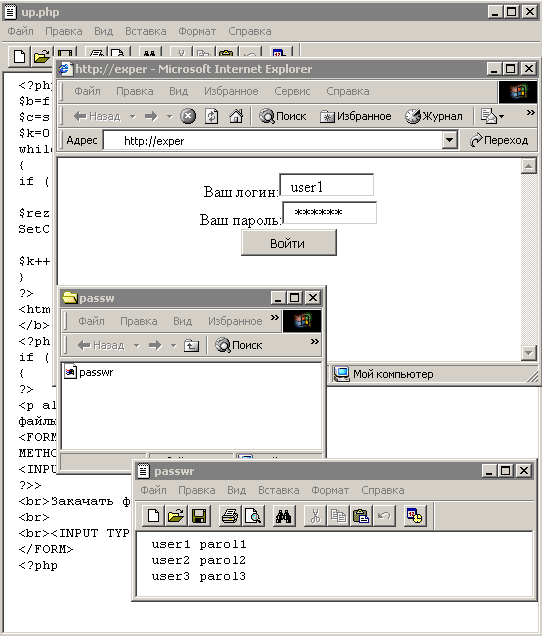The width and height of the screenshot is (542, 636).
Task: Open the Формат menu in passwr window
Action: 330,490
